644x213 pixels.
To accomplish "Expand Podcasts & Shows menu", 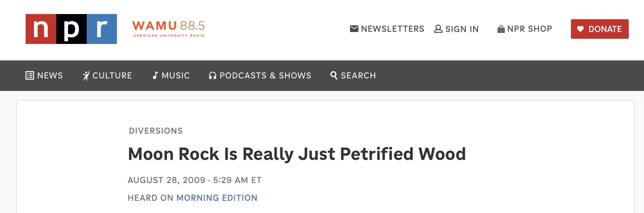I will coord(265,75).
